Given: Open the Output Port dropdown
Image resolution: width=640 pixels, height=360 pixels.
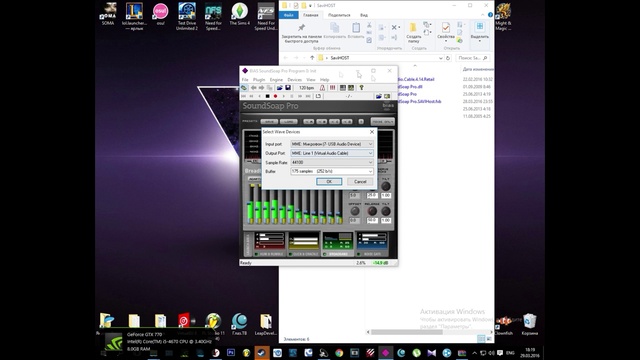Looking at the screenshot, I should [332, 153].
